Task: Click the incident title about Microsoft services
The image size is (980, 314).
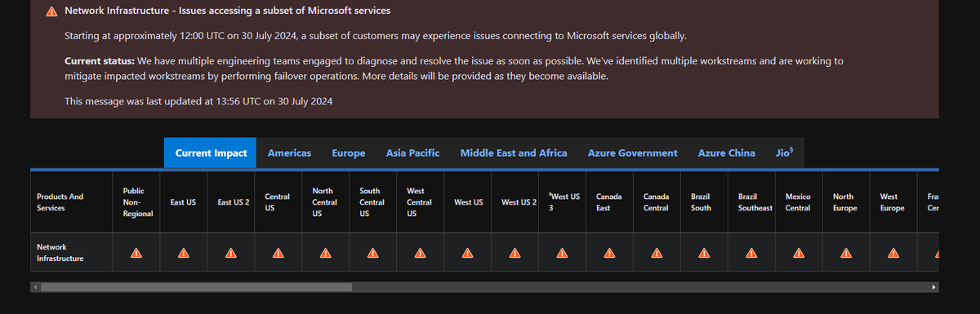Action: click(227, 11)
